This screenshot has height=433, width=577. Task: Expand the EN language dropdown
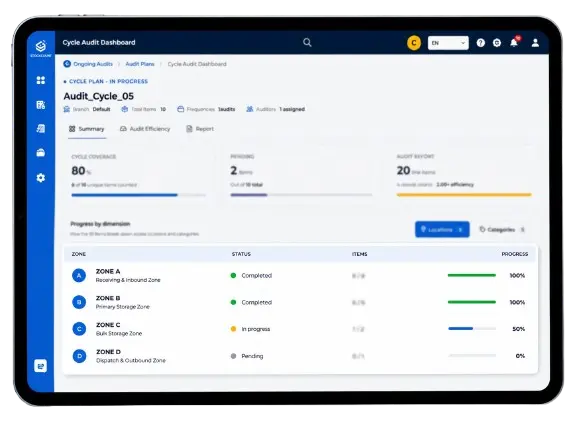click(448, 43)
